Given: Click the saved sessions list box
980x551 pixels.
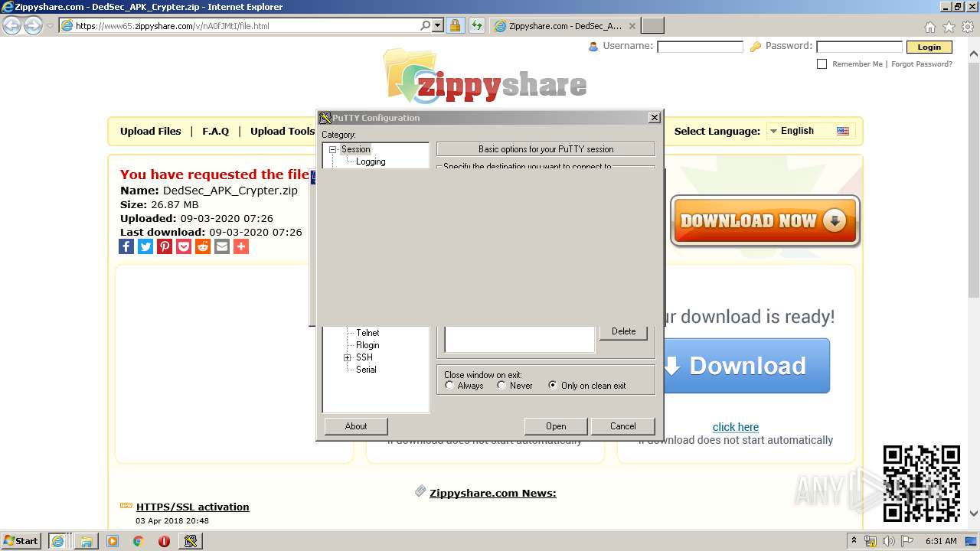Looking at the screenshot, I should click(520, 339).
